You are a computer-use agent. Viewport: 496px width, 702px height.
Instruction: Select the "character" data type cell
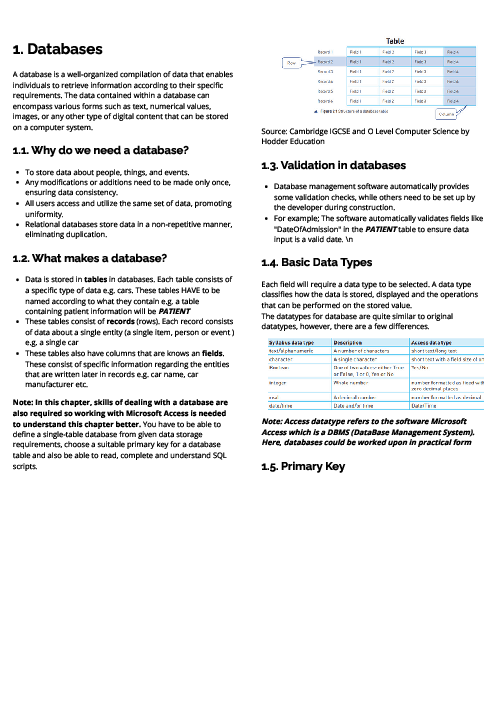click(x=280, y=359)
